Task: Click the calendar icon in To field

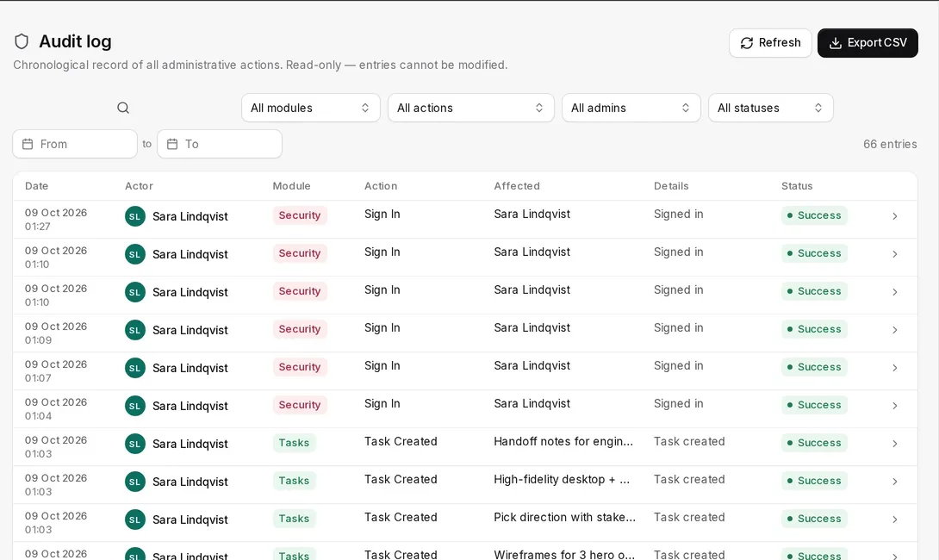Action: point(172,144)
